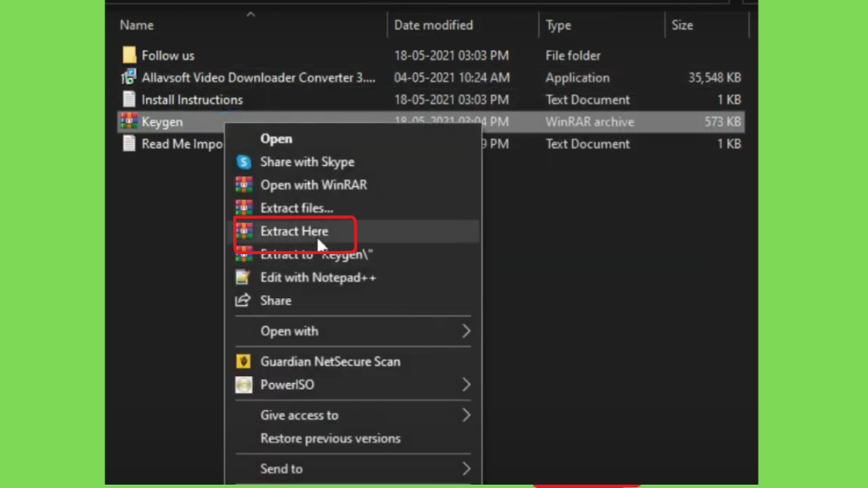Click the sort arrow above Name column
The image size is (868, 488).
pyautogui.click(x=251, y=14)
